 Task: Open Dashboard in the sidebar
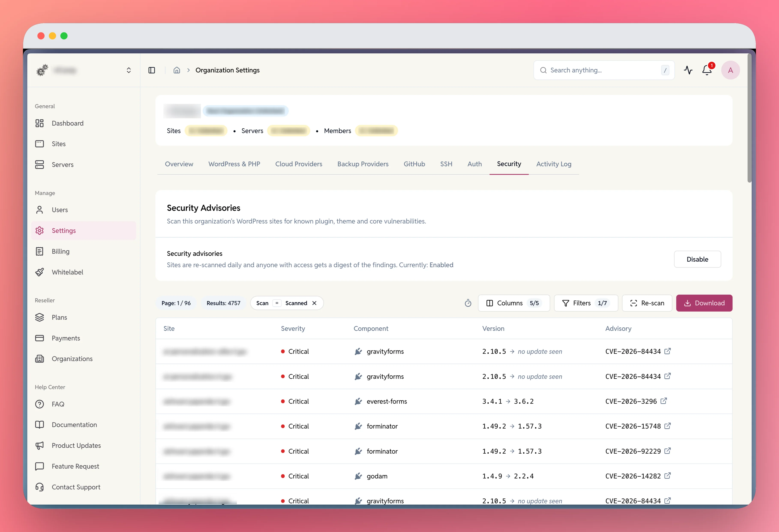(x=84, y=123)
